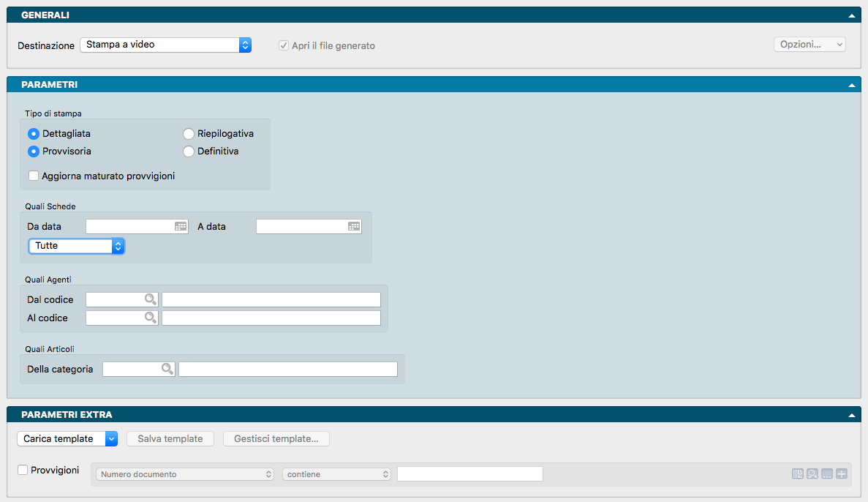Click the Gestisci template button
The height and width of the screenshot is (502, 868).
tap(276, 439)
